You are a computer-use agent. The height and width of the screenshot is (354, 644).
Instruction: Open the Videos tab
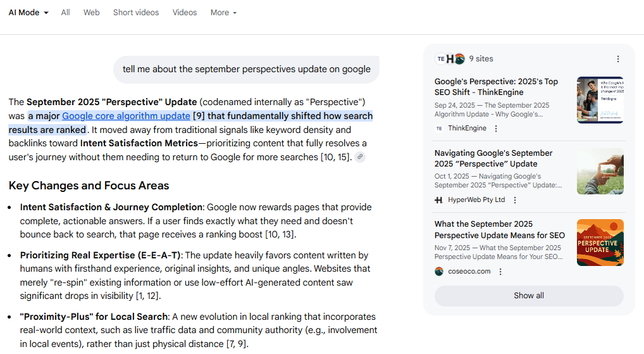[x=185, y=13]
